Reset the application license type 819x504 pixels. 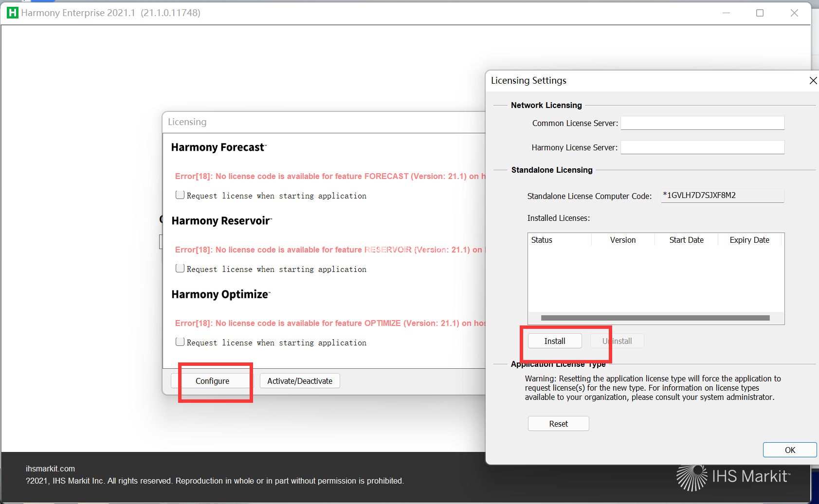(559, 424)
